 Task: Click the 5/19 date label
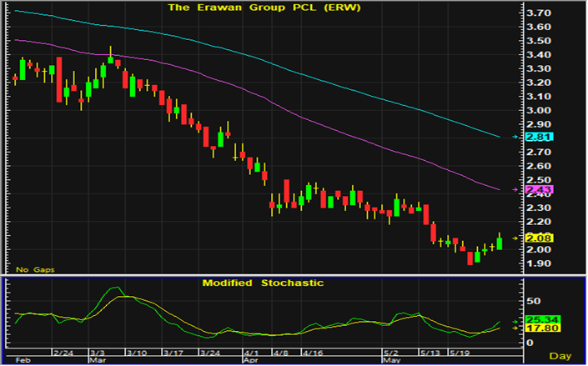coord(460,353)
